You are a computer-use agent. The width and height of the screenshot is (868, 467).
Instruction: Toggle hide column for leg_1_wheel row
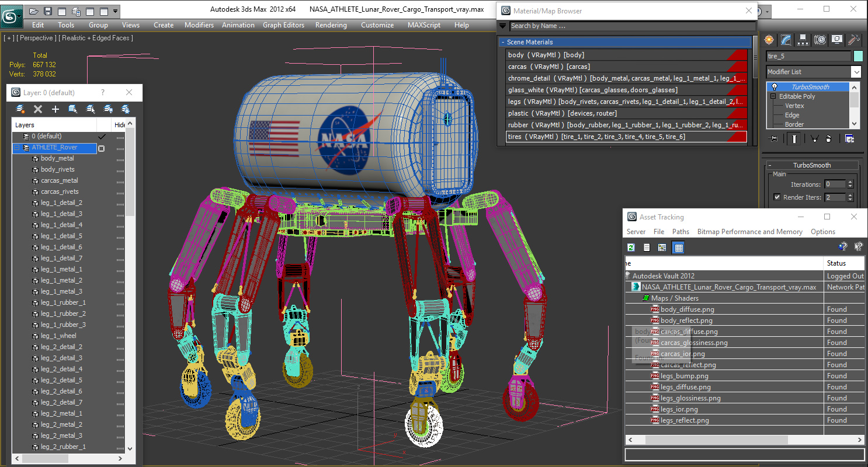click(x=120, y=337)
